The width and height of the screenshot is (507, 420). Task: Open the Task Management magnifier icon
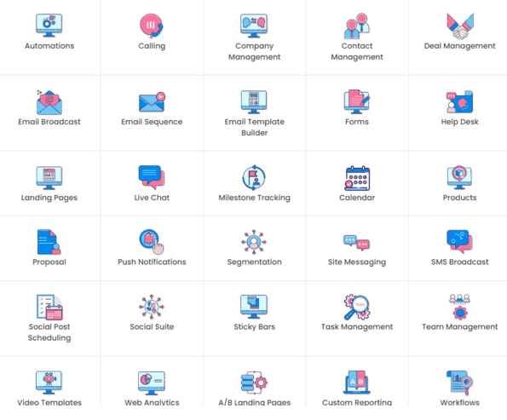(x=357, y=307)
